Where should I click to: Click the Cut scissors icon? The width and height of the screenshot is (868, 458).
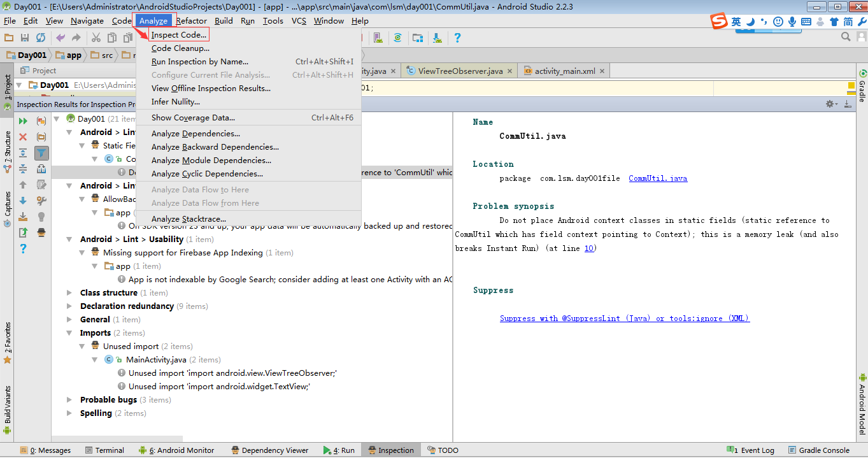click(x=96, y=38)
